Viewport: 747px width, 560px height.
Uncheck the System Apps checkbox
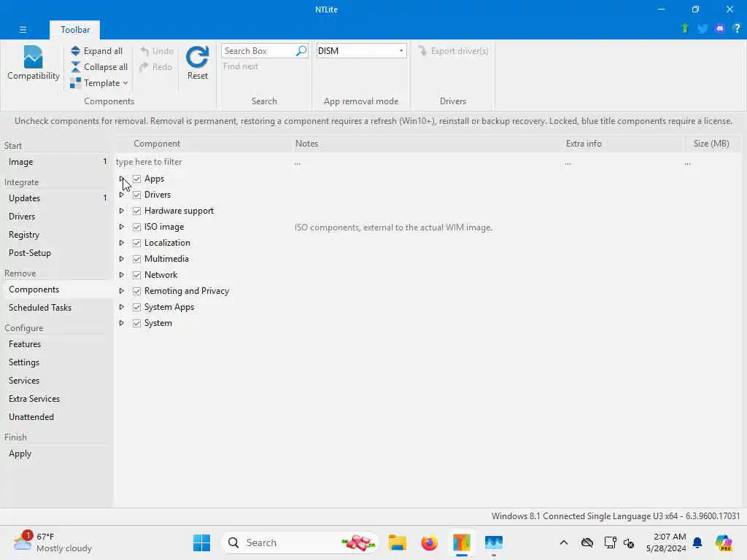136,307
